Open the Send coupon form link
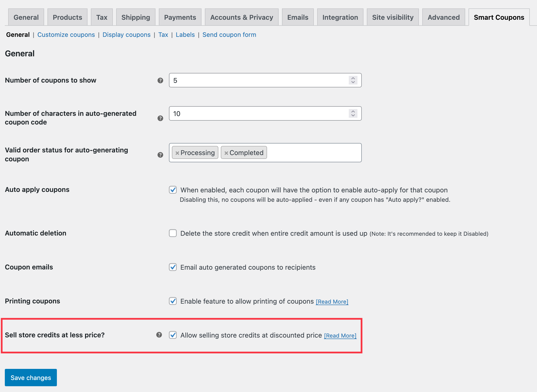Viewport: 537px width, 392px height. pyautogui.click(x=229, y=35)
